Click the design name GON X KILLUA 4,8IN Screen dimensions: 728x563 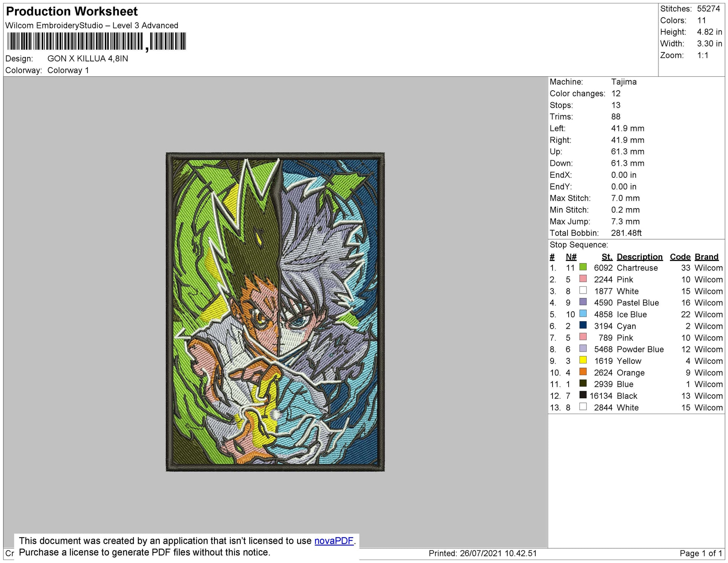coord(88,59)
